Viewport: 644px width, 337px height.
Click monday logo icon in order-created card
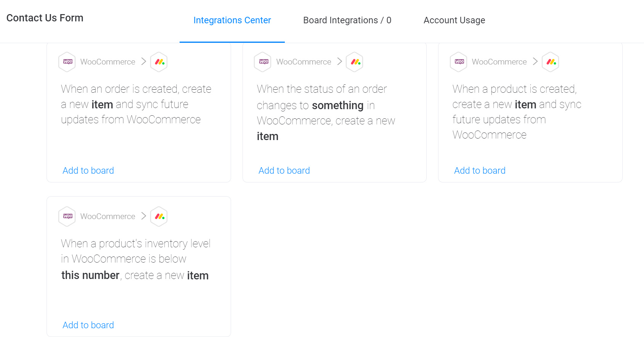coord(159,62)
